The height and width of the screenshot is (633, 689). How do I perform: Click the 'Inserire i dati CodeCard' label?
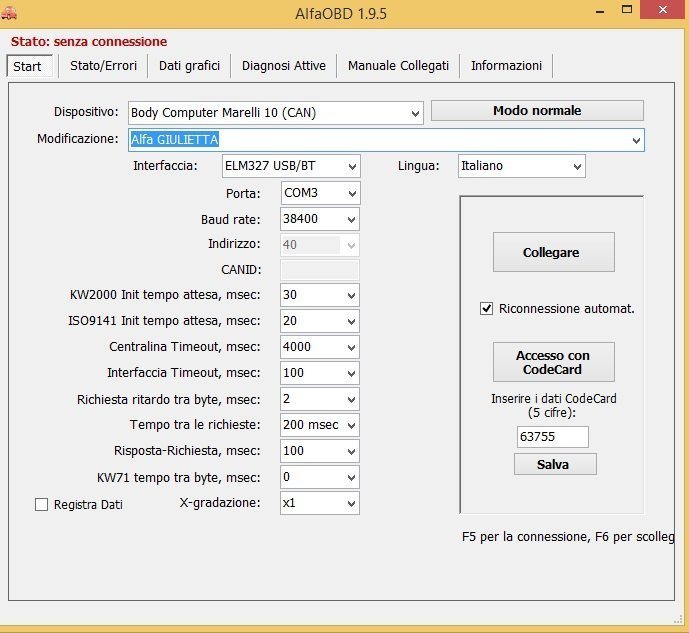[x=553, y=405]
